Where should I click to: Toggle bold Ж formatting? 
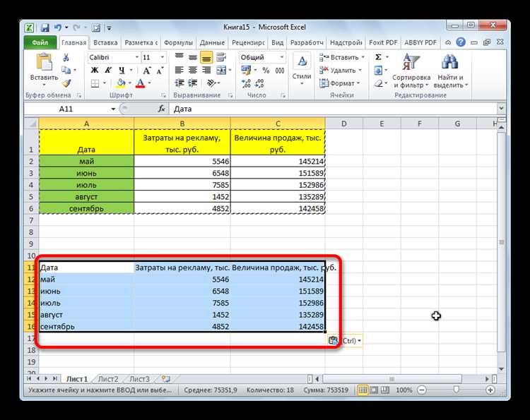95,70
